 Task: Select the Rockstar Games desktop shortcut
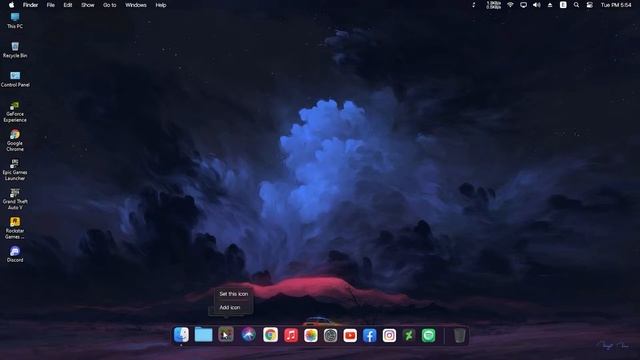coord(15,229)
